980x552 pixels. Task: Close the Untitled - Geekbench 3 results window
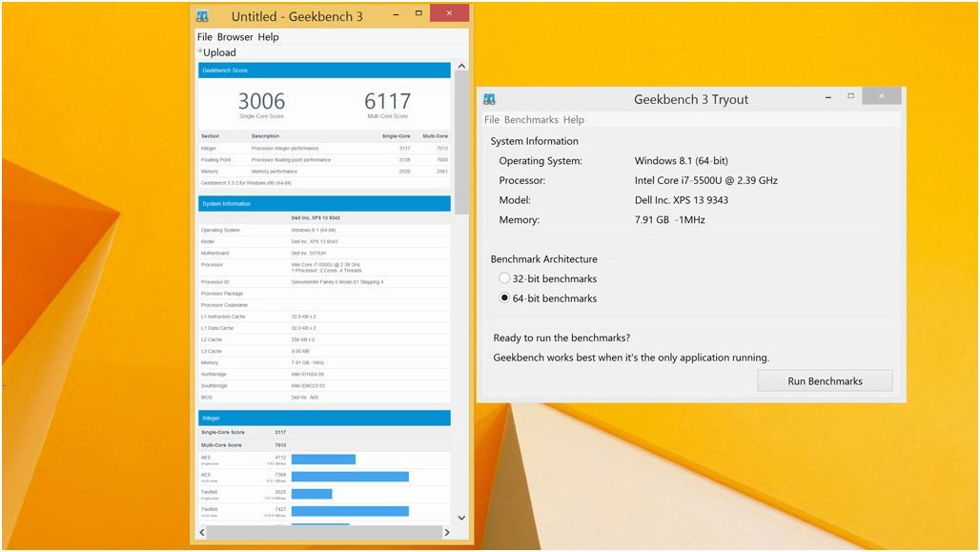[449, 13]
